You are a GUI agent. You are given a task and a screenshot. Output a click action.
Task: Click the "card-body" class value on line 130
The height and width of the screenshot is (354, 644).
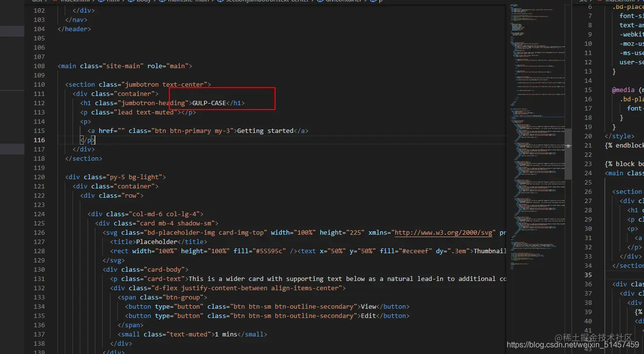tap(166, 270)
